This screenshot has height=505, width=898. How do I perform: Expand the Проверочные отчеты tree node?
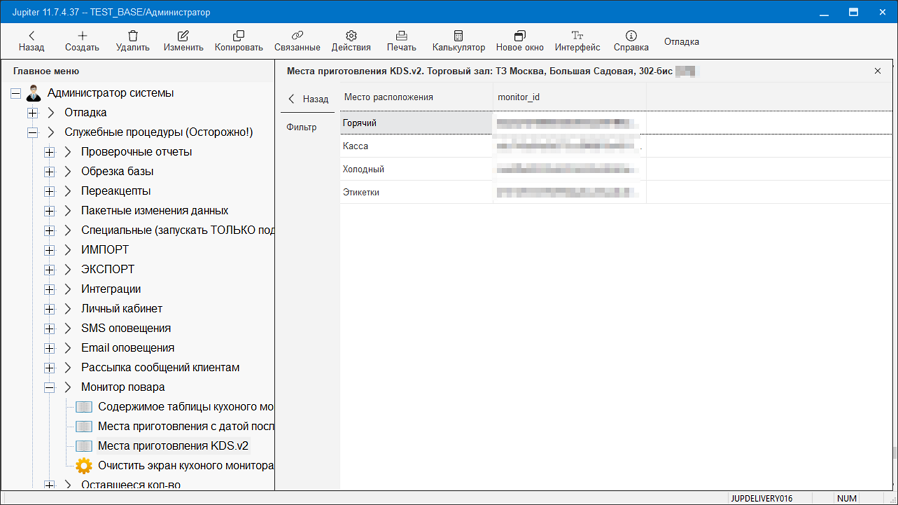[x=49, y=152]
